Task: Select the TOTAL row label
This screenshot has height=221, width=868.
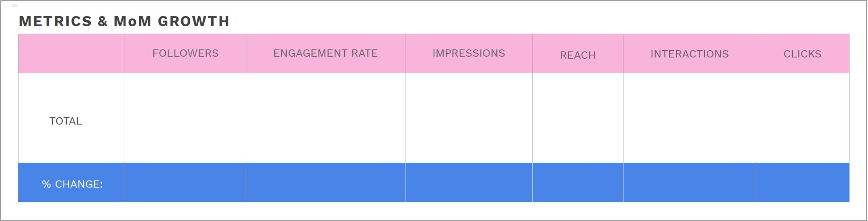Action: [66, 121]
